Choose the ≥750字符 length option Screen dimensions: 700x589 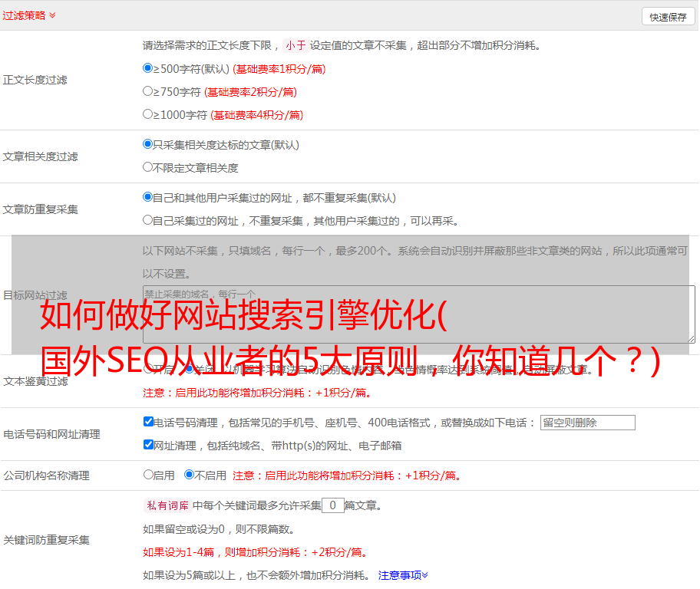pyautogui.click(x=148, y=91)
